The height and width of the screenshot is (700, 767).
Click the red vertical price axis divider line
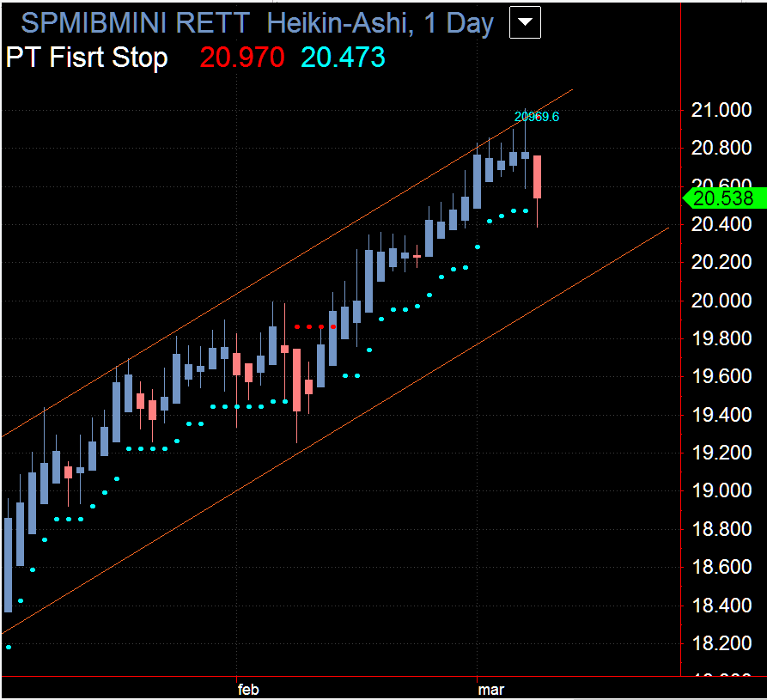pos(680,338)
